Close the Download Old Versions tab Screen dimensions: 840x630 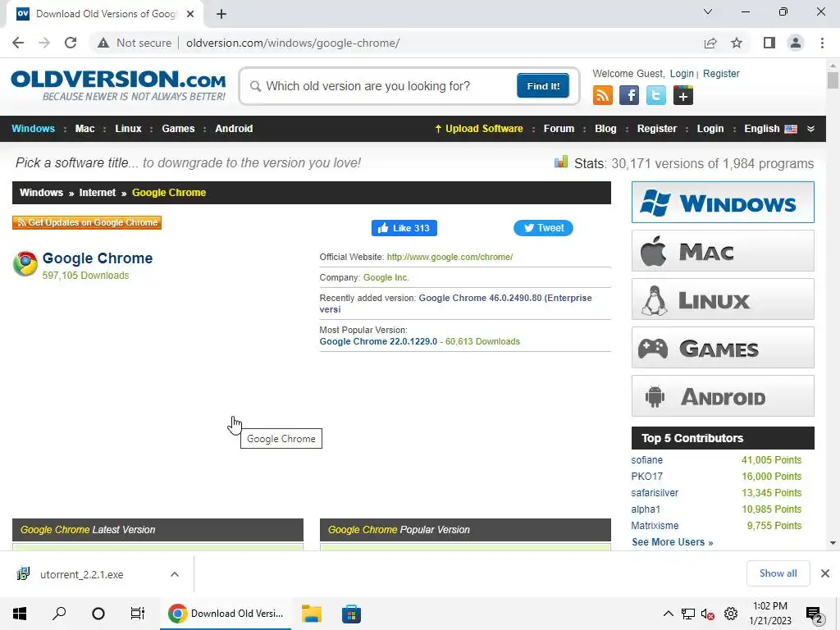pos(190,14)
